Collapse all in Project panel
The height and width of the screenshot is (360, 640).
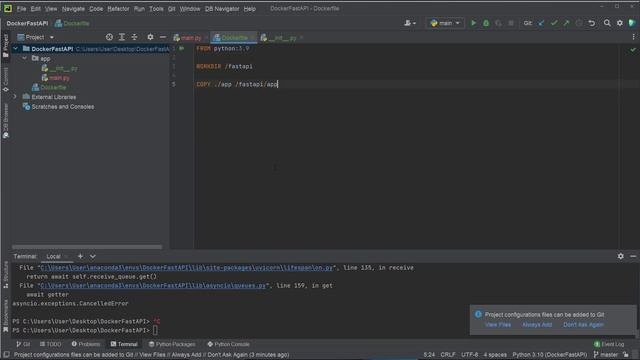coord(134,37)
